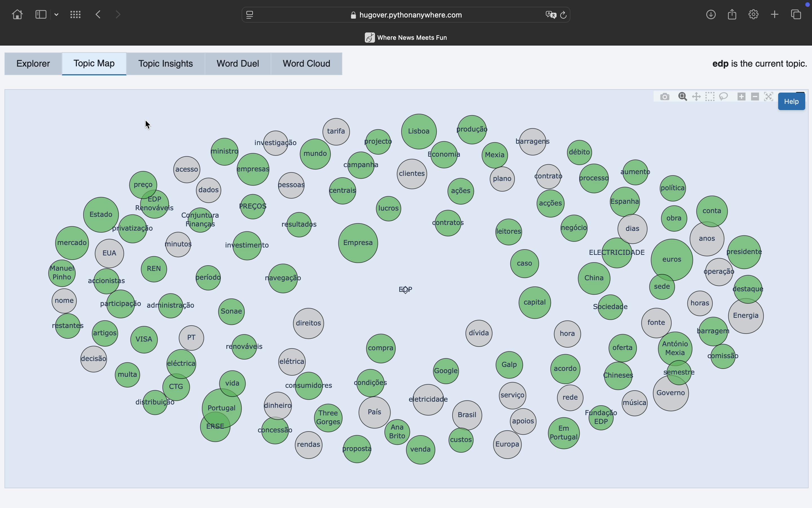Open the downloads icon
Viewport: 812px width, 508px height.
(x=711, y=14)
